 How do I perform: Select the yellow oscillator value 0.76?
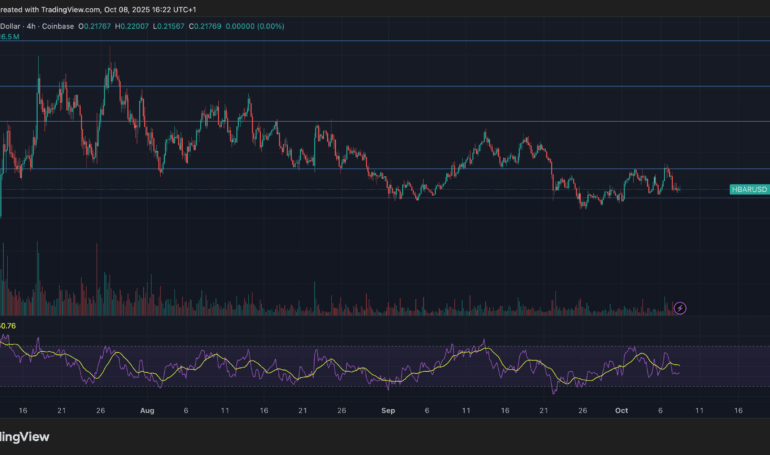(8, 325)
